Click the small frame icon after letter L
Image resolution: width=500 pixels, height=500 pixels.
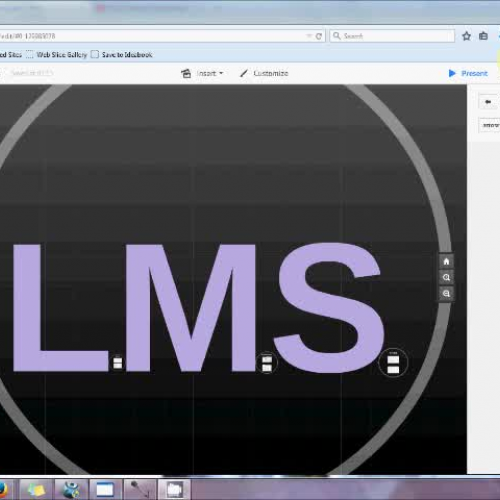(117, 363)
